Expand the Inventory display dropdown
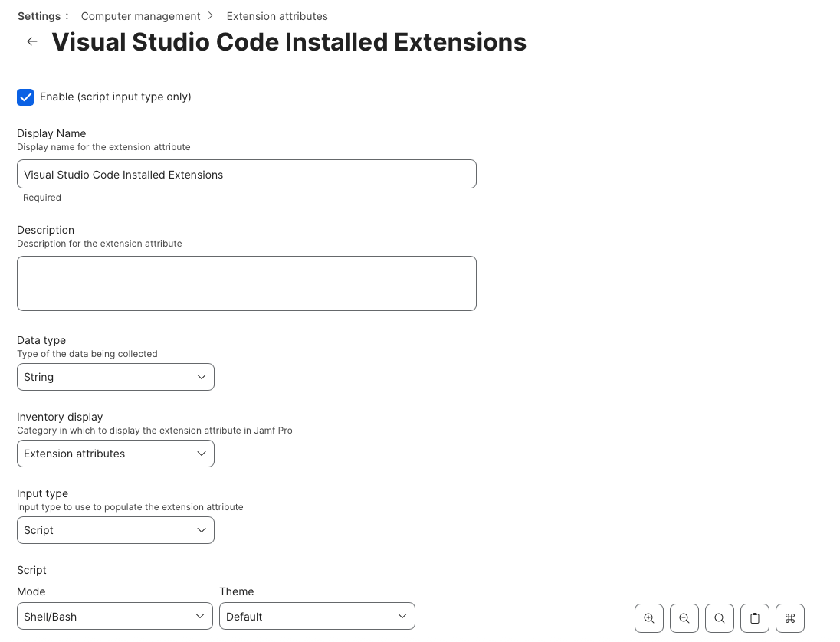This screenshot has height=642, width=840. [116, 454]
